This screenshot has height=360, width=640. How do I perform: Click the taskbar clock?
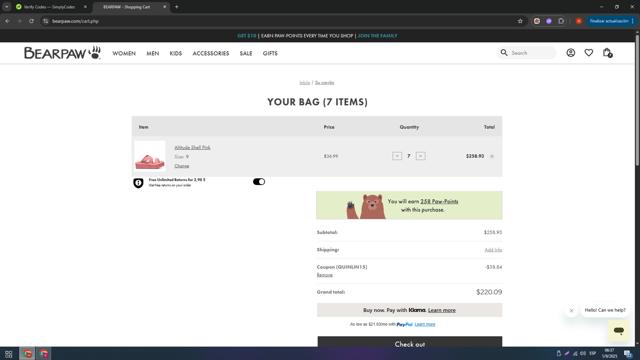[x=609, y=353]
